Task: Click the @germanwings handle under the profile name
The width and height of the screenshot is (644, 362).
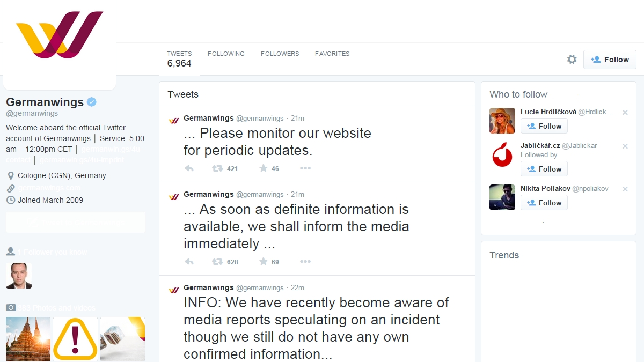Action: pos(32,114)
